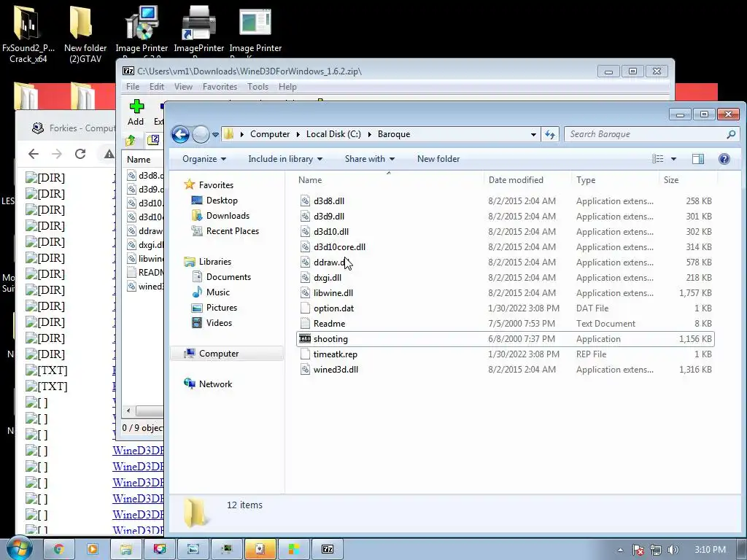Click browser reload button in Forkies window
The image size is (747, 560).
coord(80,154)
